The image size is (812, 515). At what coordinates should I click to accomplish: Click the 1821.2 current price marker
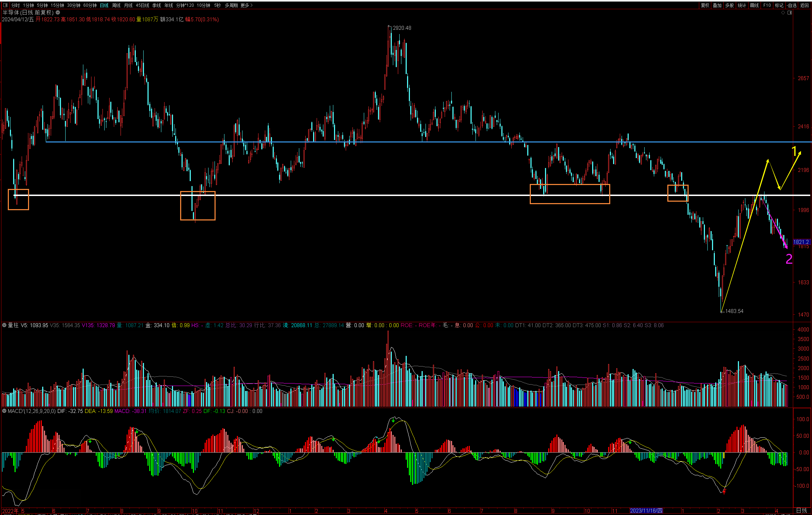pyautogui.click(x=801, y=242)
